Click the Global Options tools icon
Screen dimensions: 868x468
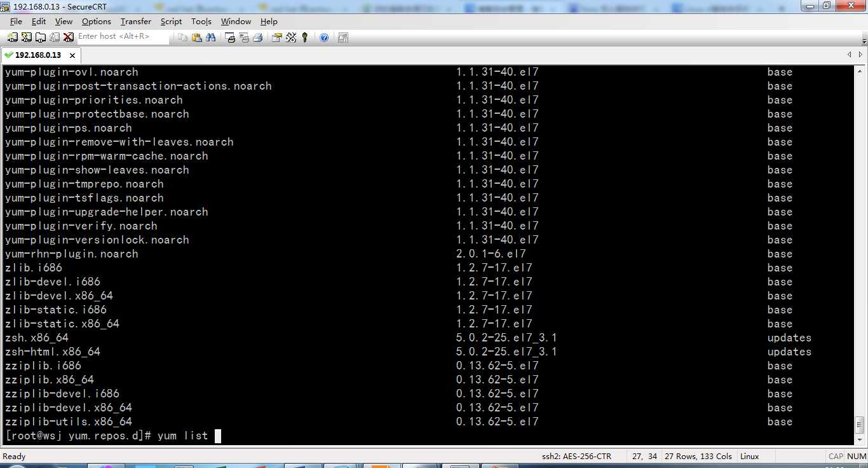[x=291, y=38]
